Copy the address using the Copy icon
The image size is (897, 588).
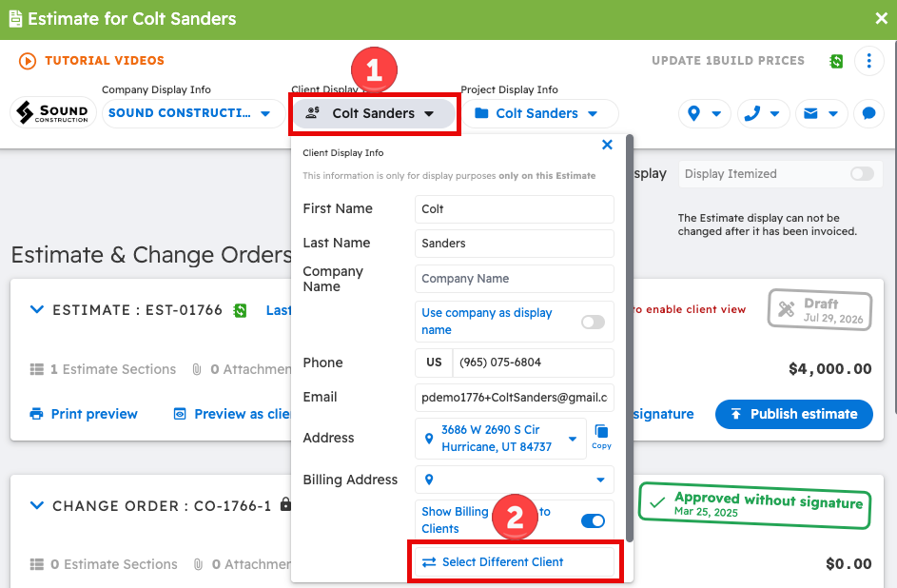601,437
